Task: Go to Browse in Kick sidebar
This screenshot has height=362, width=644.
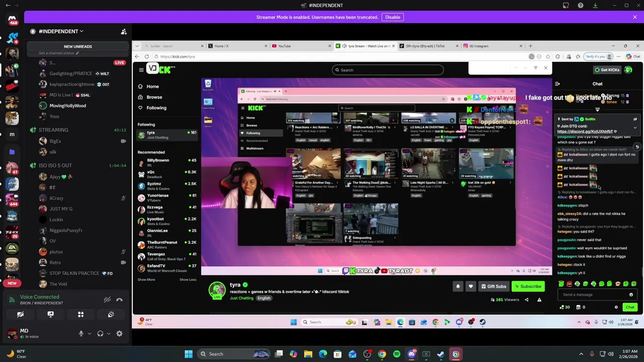Action: click(154, 97)
